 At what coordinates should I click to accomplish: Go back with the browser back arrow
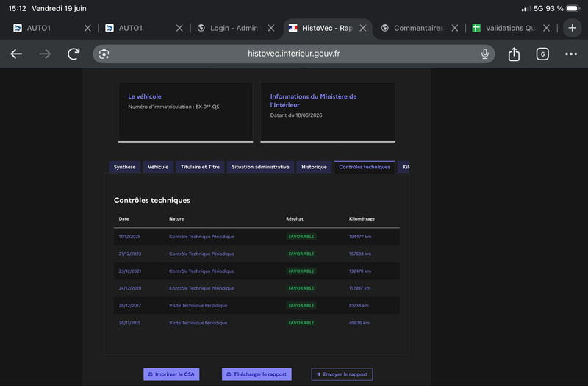click(x=16, y=54)
